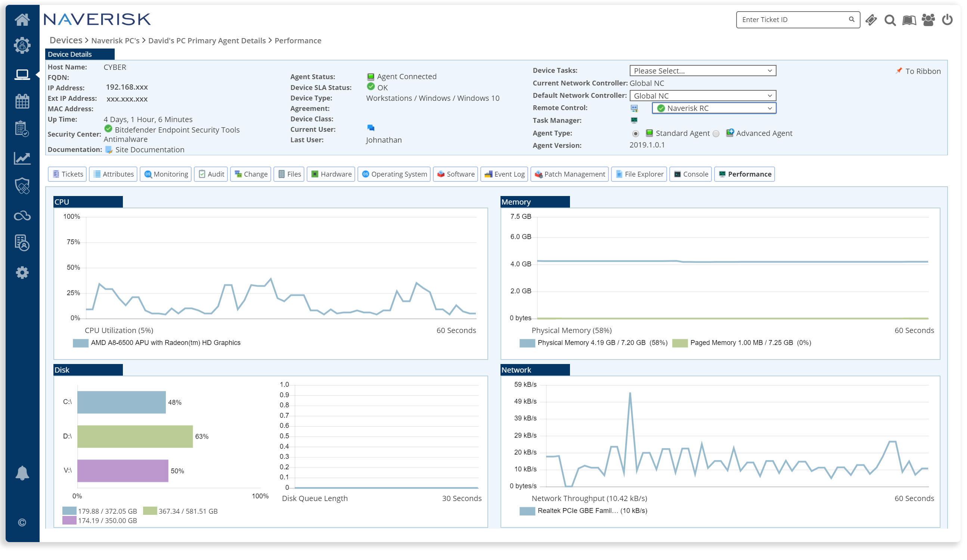Click the Devices breadcrumb link
This screenshot has height=560, width=967.
point(66,40)
